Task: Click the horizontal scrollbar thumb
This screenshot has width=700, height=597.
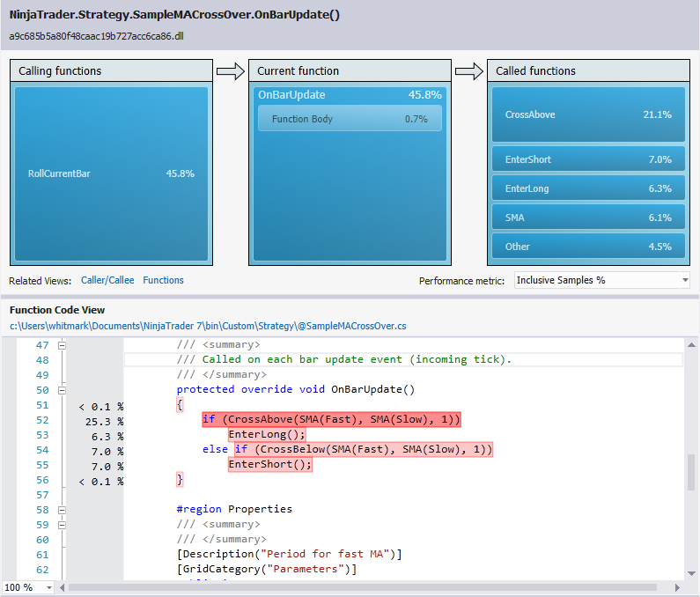Action: tap(362, 587)
